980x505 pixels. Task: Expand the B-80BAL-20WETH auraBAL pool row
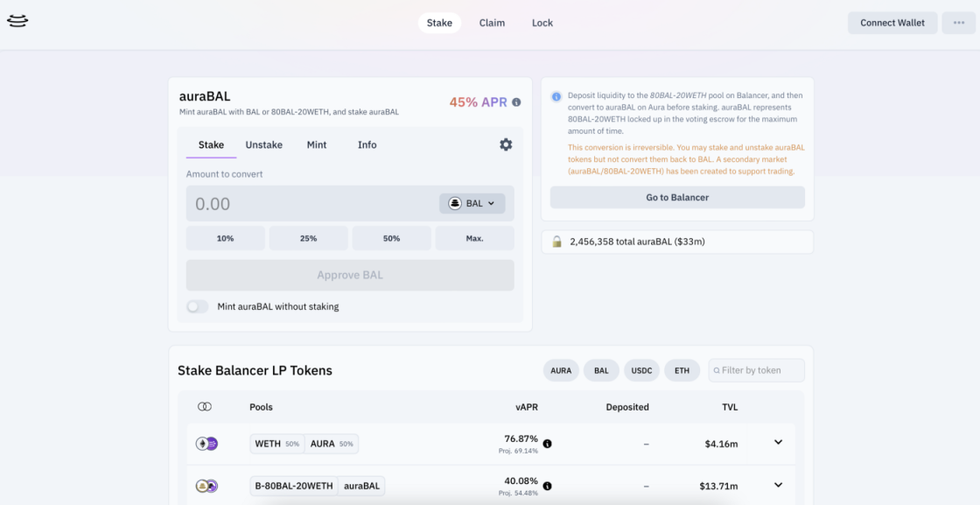pyautogui.click(x=778, y=485)
